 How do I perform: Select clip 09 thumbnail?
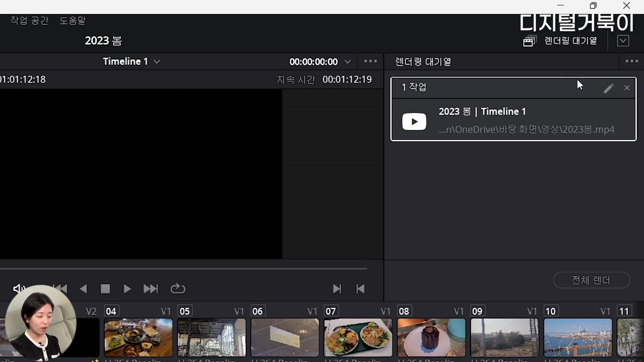click(505, 338)
